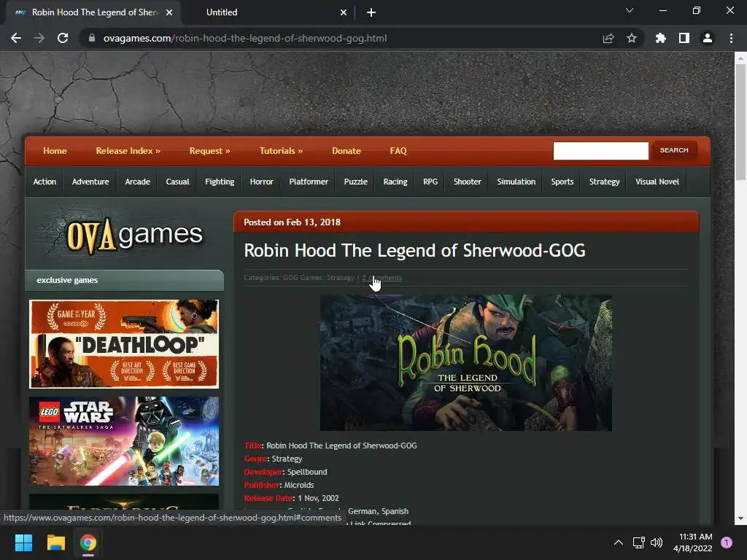Open the Chrome profile avatar icon

coord(708,38)
